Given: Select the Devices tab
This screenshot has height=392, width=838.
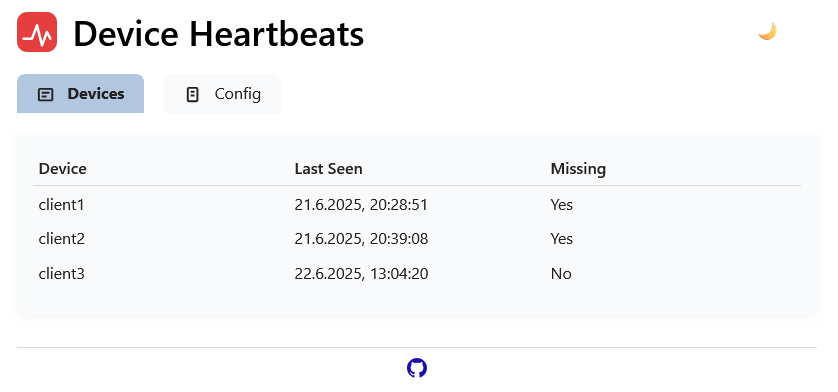Looking at the screenshot, I should pyautogui.click(x=81, y=94).
